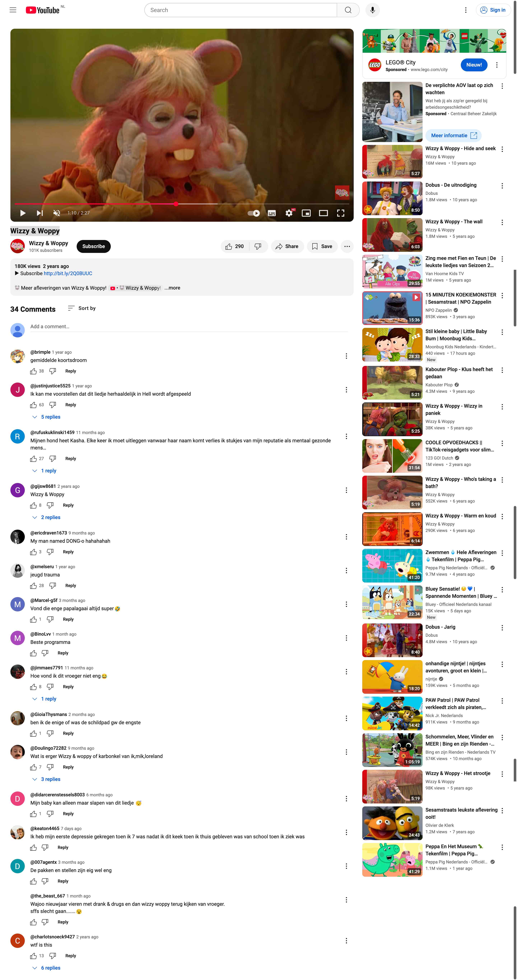Open the Sort by comments dropdown
Image resolution: width=517 pixels, height=980 pixels.
[81, 308]
